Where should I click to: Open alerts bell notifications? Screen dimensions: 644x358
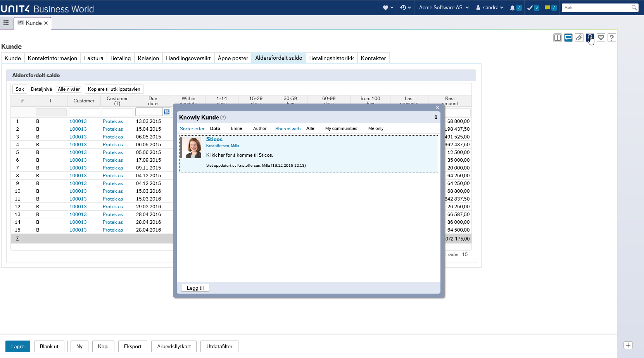[x=516, y=8]
